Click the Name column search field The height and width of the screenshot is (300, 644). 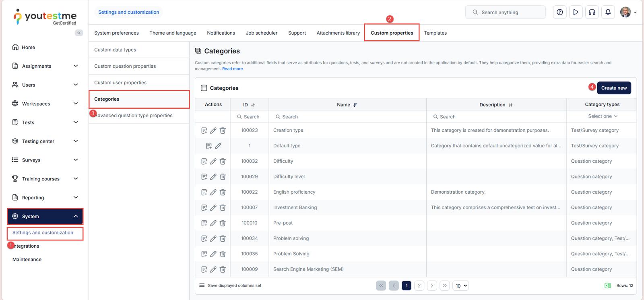[347, 117]
